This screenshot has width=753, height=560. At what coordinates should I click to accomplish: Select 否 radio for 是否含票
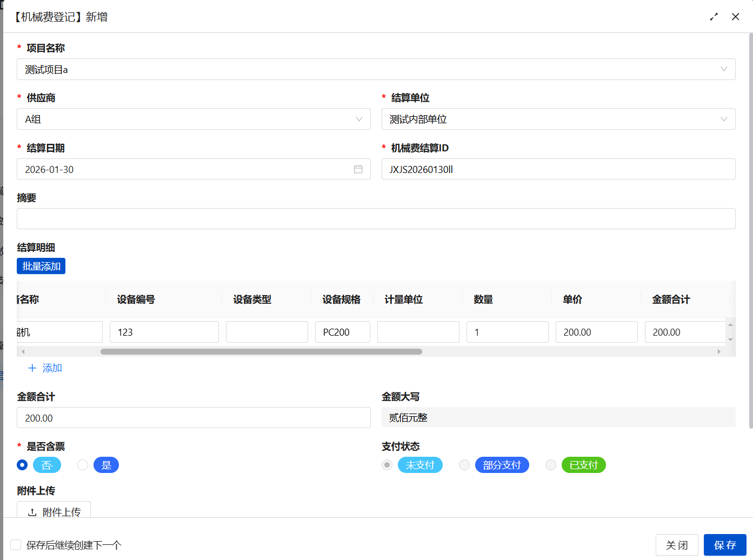pos(22,465)
